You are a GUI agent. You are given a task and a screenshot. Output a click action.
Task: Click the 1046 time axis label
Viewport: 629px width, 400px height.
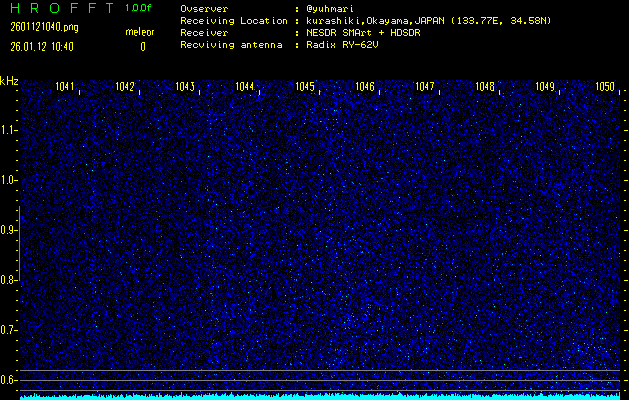click(365, 86)
